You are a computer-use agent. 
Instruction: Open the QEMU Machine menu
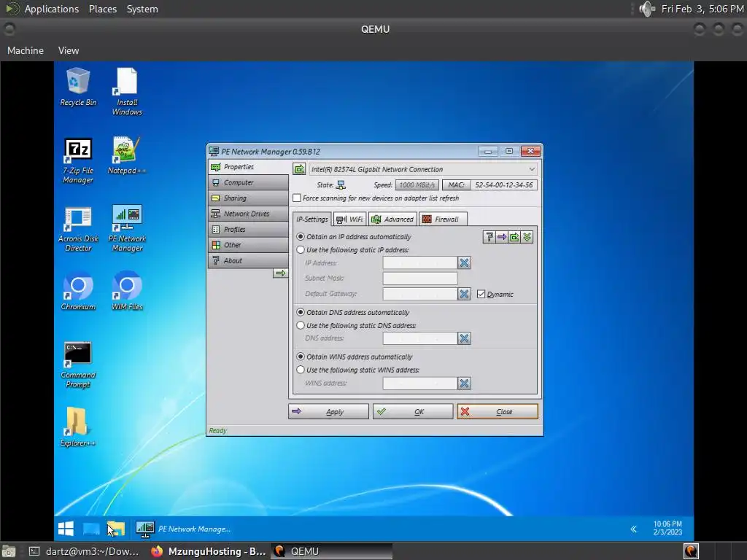pyautogui.click(x=26, y=50)
